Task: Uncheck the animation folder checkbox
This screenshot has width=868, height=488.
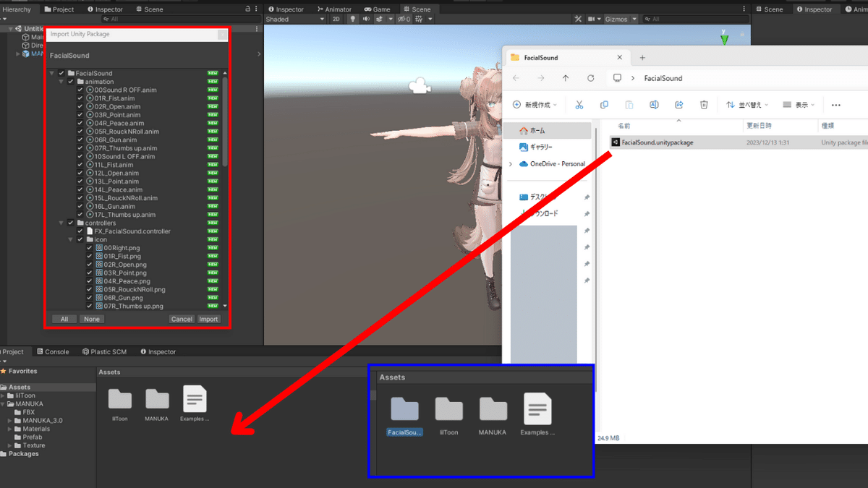Action: [x=70, y=82]
